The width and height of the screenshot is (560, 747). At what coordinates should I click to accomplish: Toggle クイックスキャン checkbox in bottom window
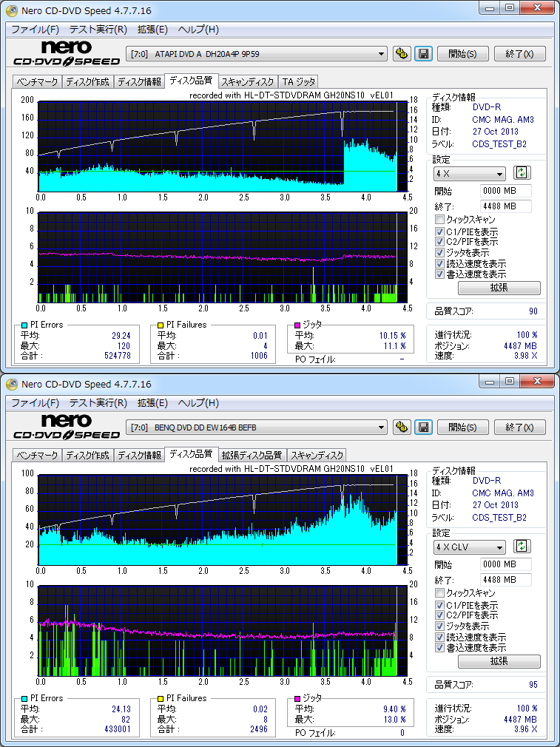439,593
